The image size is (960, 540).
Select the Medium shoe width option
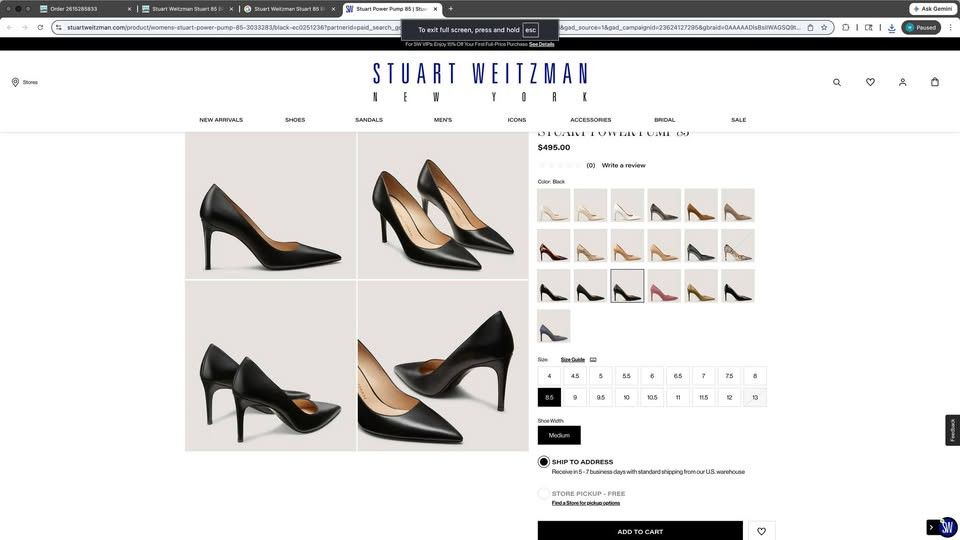click(559, 435)
